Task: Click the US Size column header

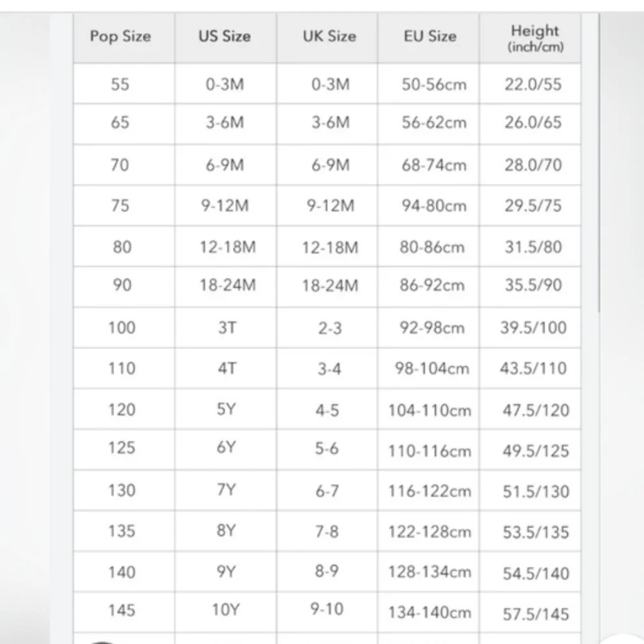Action: 224,36
